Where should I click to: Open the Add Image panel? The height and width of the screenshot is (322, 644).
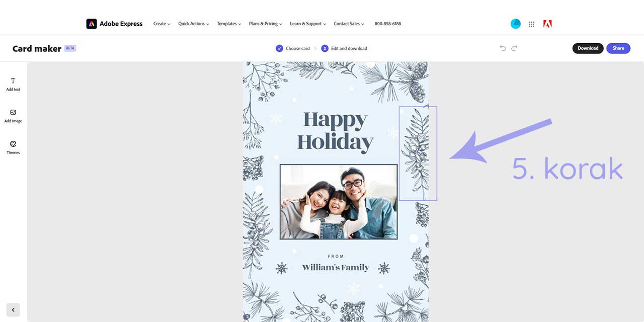coord(13,116)
